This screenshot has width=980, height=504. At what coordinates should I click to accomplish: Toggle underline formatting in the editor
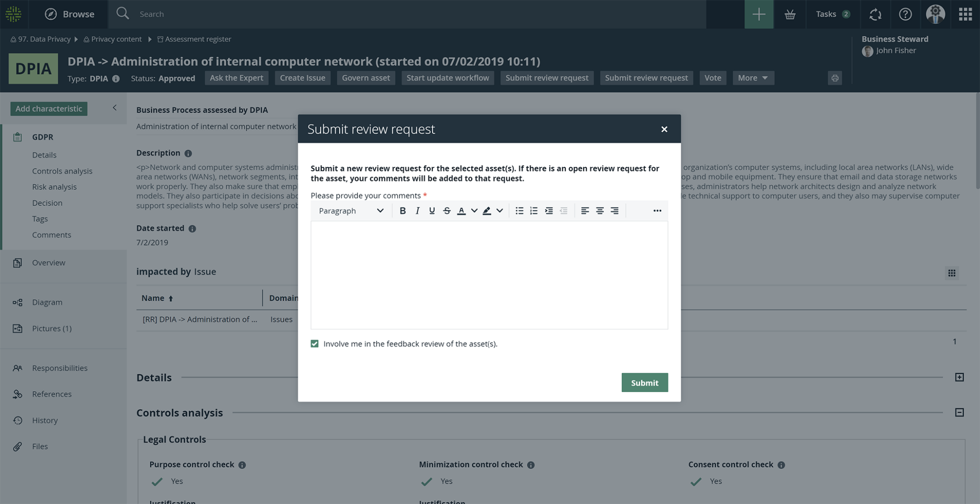432,210
